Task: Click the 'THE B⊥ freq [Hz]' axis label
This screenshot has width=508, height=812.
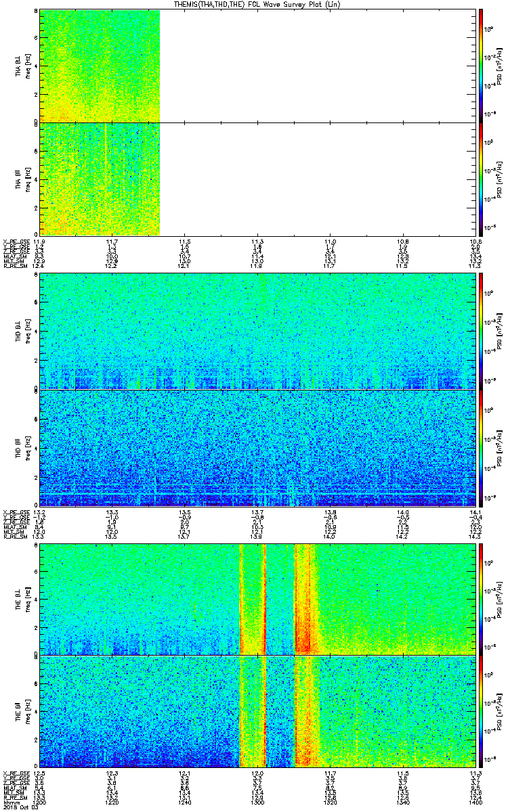Action: pyautogui.click(x=23, y=599)
